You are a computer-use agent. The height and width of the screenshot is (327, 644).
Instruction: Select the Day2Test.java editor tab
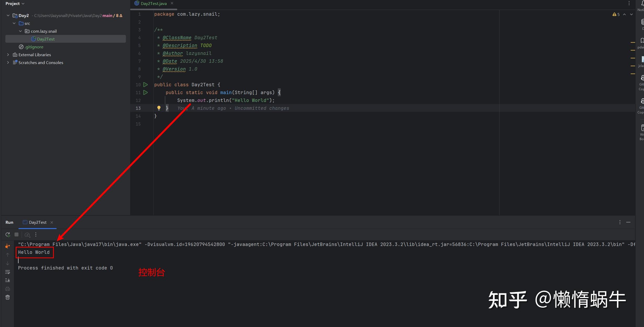[153, 4]
